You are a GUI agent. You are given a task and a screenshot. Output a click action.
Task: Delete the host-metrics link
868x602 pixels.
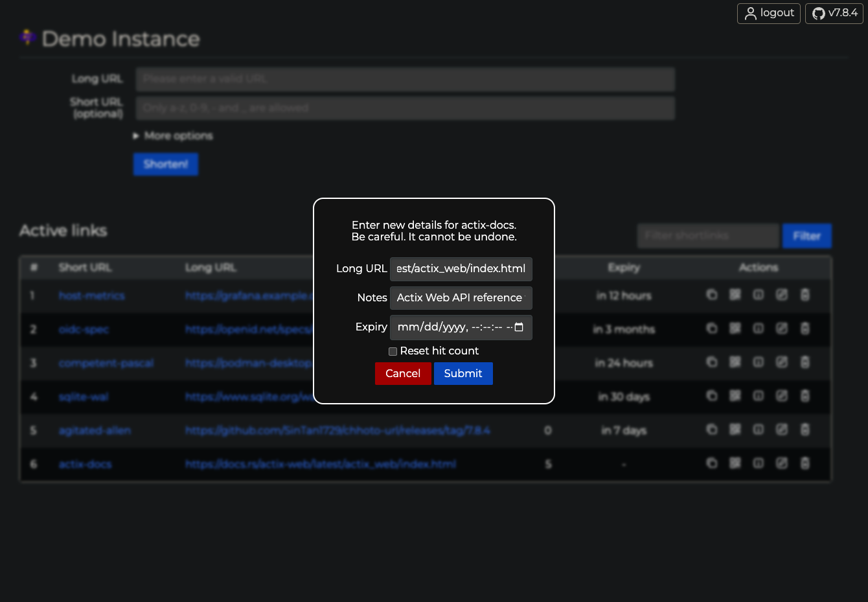[805, 295]
